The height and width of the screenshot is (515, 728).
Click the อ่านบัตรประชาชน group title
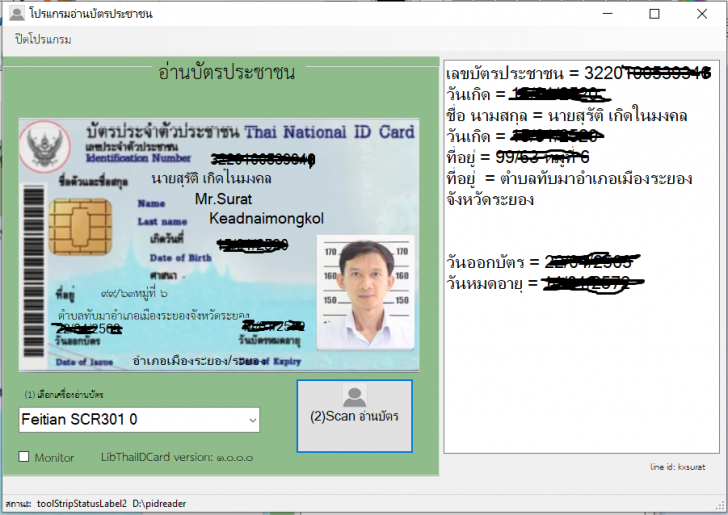coord(227,72)
